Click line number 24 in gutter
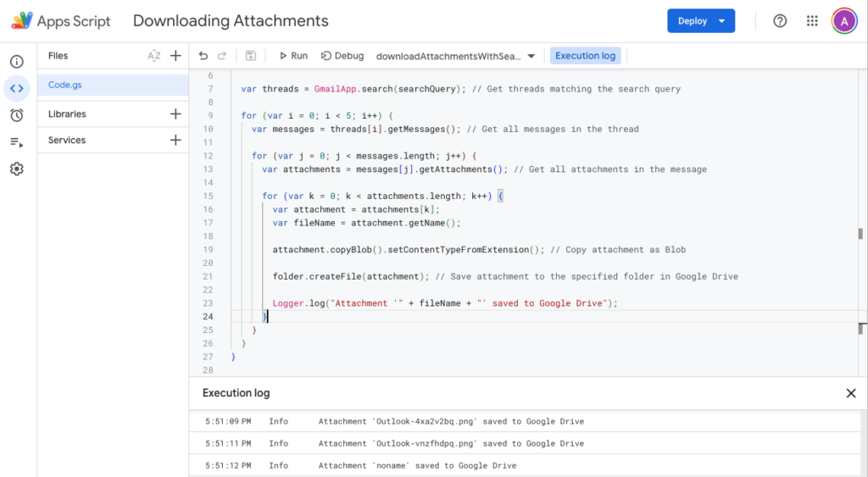The image size is (868, 477). (x=208, y=317)
